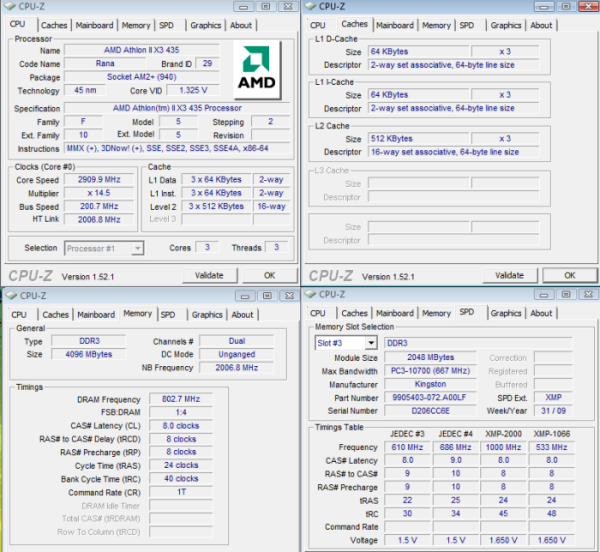Click Command Rate value 1T

coord(181,492)
